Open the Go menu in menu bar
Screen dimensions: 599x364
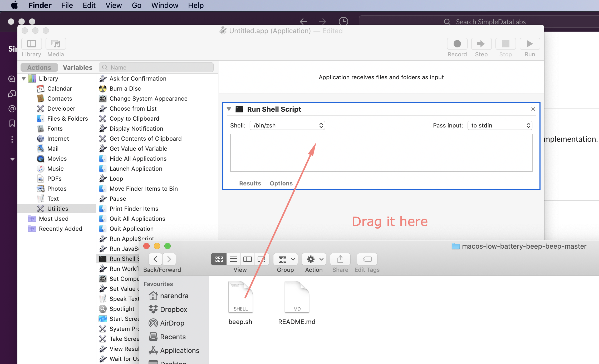click(x=136, y=5)
